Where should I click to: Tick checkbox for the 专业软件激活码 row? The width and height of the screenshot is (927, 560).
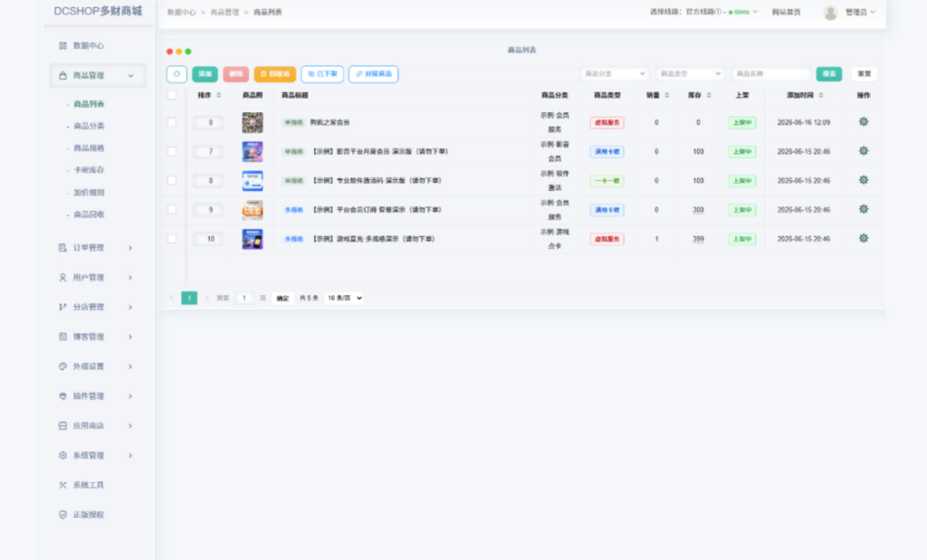pos(172,180)
